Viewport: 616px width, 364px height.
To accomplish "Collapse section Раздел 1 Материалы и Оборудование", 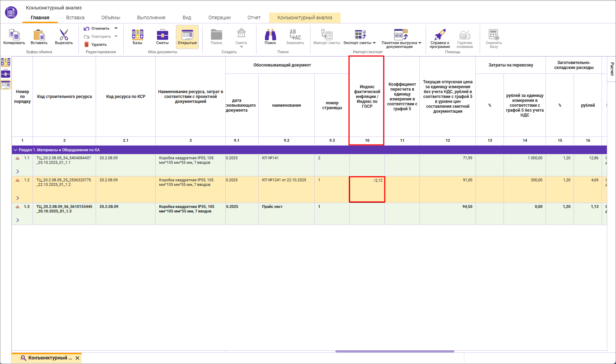I will (15, 150).
